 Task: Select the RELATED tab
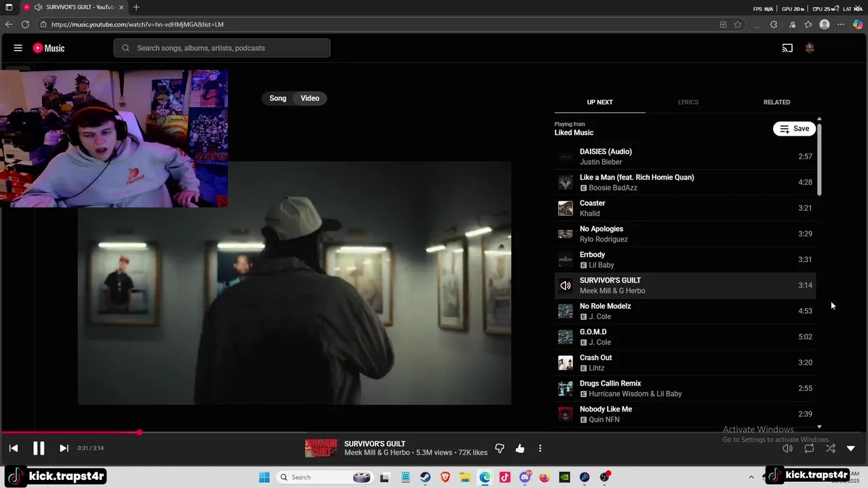click(x=776, y=102)
